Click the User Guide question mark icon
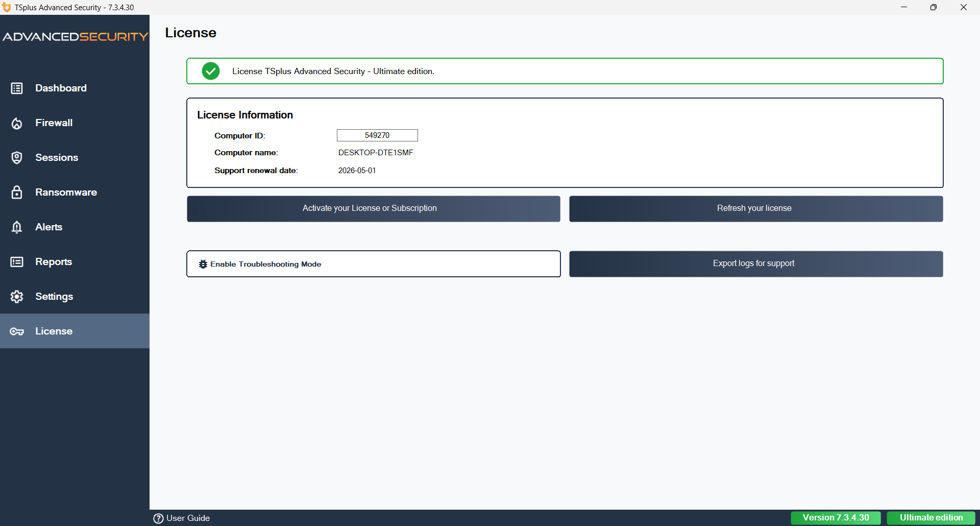 [x=158, y=518]
